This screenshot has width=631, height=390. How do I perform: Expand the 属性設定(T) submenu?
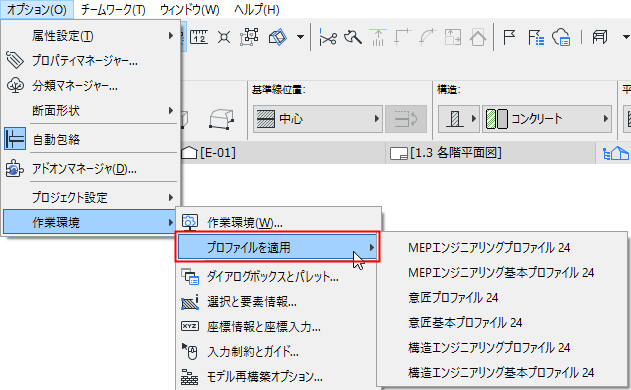91,36
